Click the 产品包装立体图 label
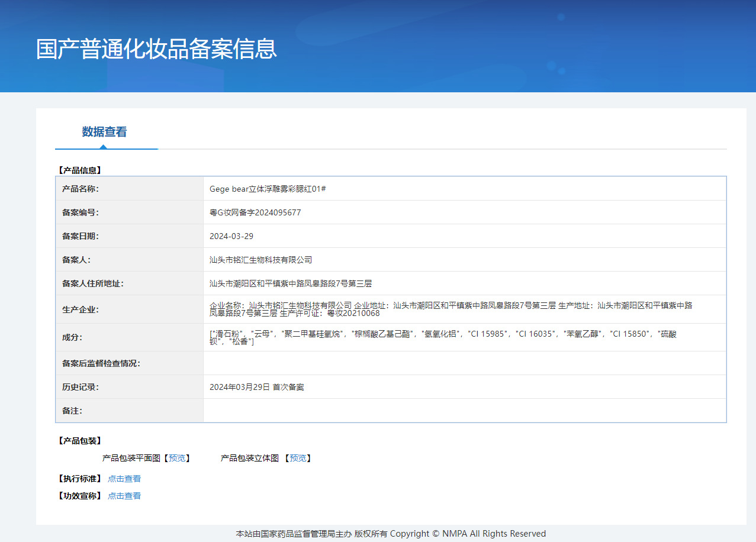This screenshot has width=756, height=542. 250,458
